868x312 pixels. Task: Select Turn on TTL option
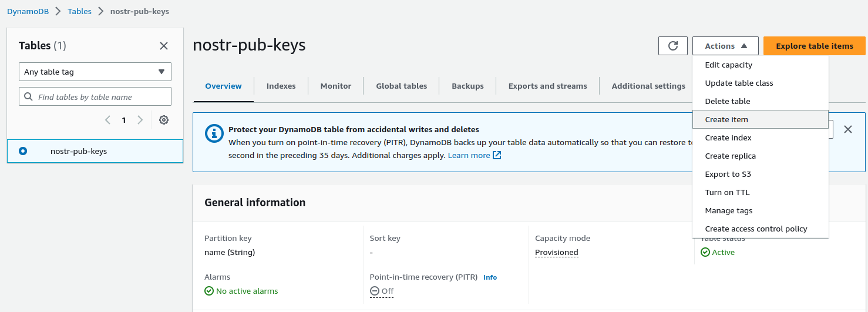[x=760, y=192]
